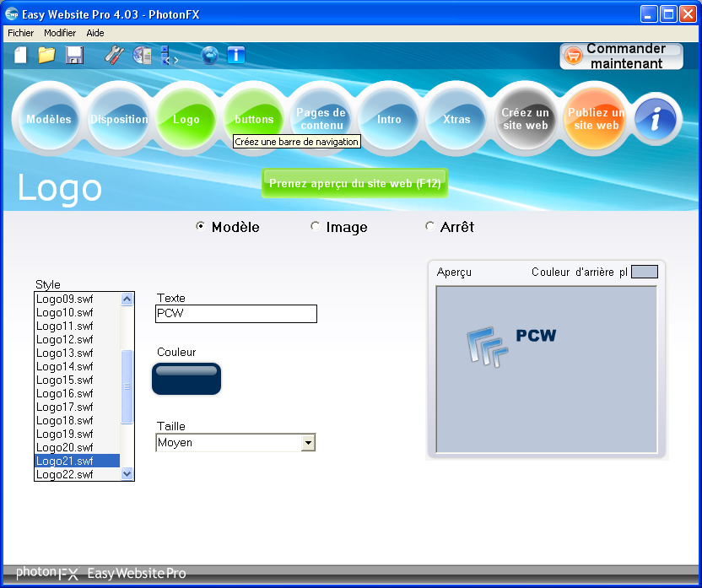Select Logo13.swf in Style list
Image resolution: width=702 pixels, height=588 pixels.
pyautogui.click(x=77, y=353)
